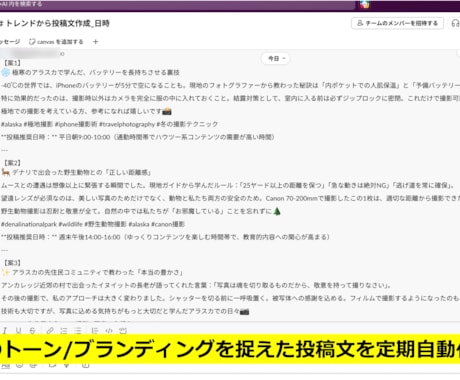
Task: Insert a link using the composer link icon
Action: coord(50,330)
